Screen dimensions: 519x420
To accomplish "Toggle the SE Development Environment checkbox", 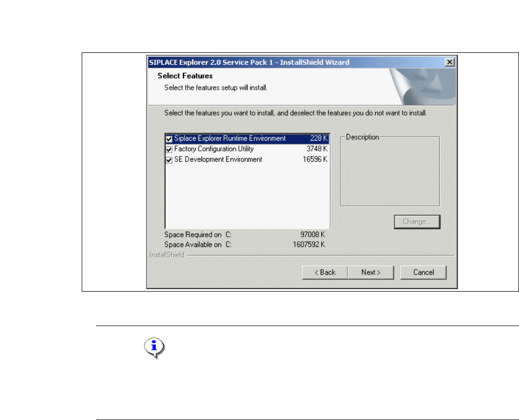I will [x=169, y=160].
